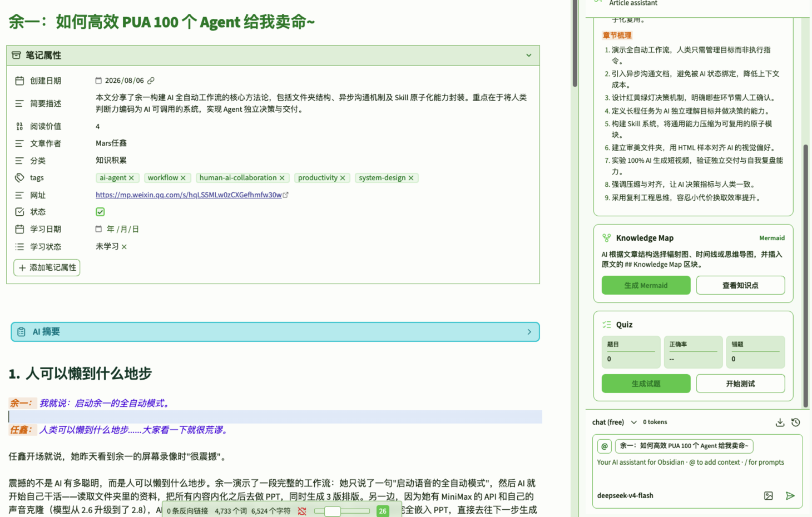This screenshot has height=517, width=812.
Task: Click the clipboard icon in AI 摘要 callout
Action: (x=21, y=332)
